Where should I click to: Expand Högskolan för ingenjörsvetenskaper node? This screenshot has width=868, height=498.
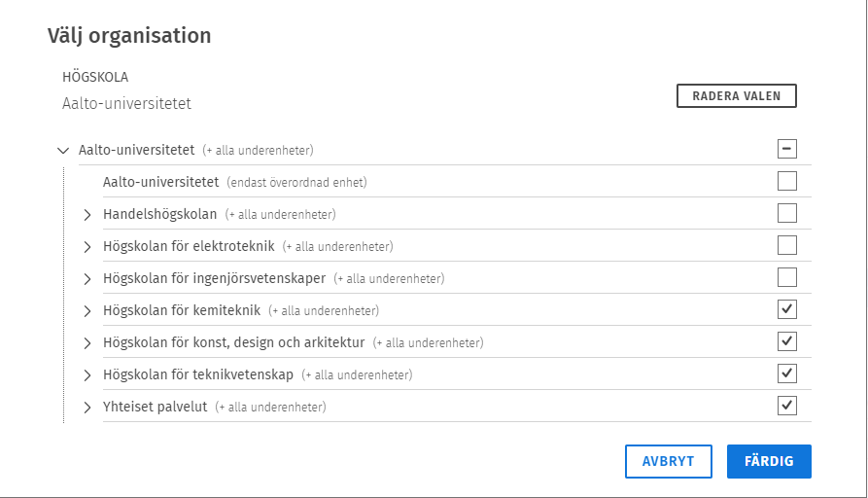point(87,278)
